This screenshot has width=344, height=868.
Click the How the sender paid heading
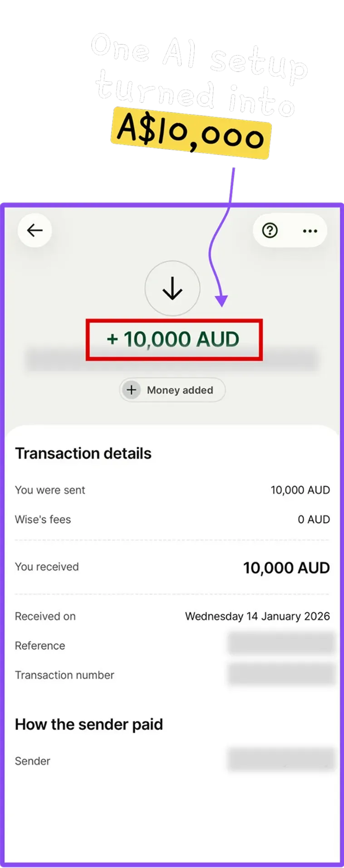[88, 725]
